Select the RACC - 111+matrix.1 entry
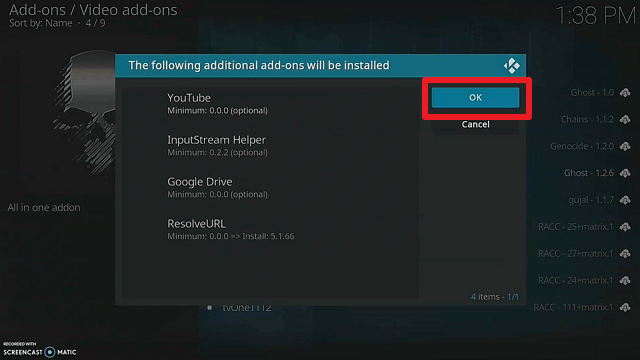The width and height of the screenshot is (640, 360). tap(573, 307)
